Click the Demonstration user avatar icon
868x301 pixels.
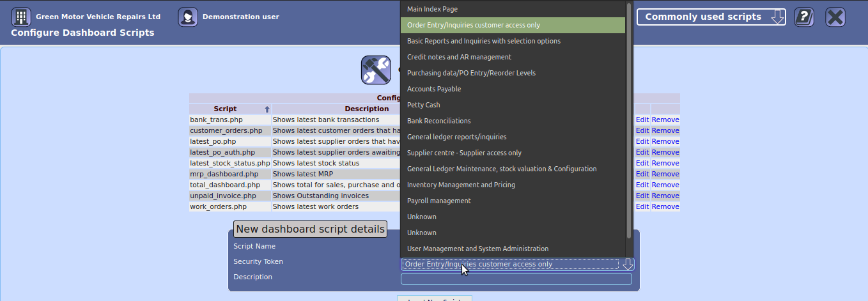pos(187,17)
